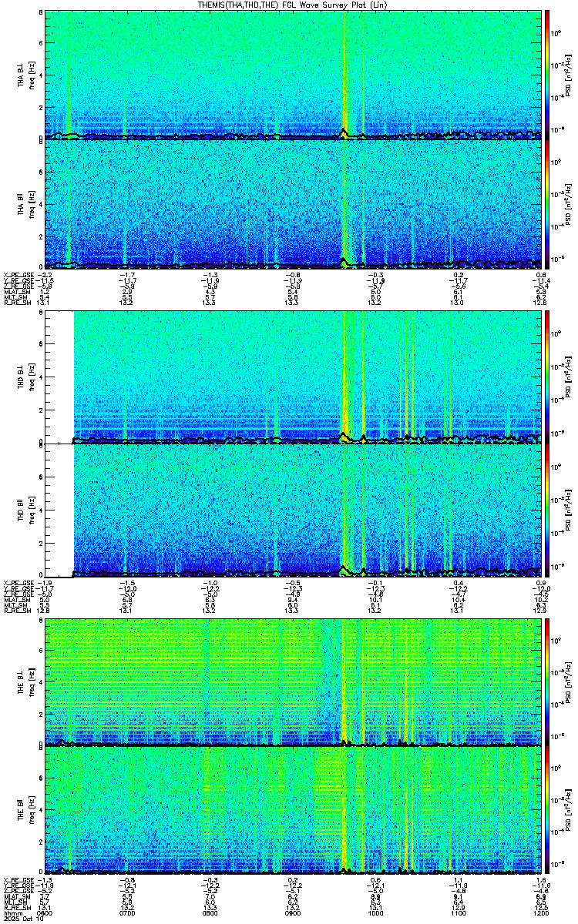Click the color bar beside THE B-parallel panel

[547, 808]
